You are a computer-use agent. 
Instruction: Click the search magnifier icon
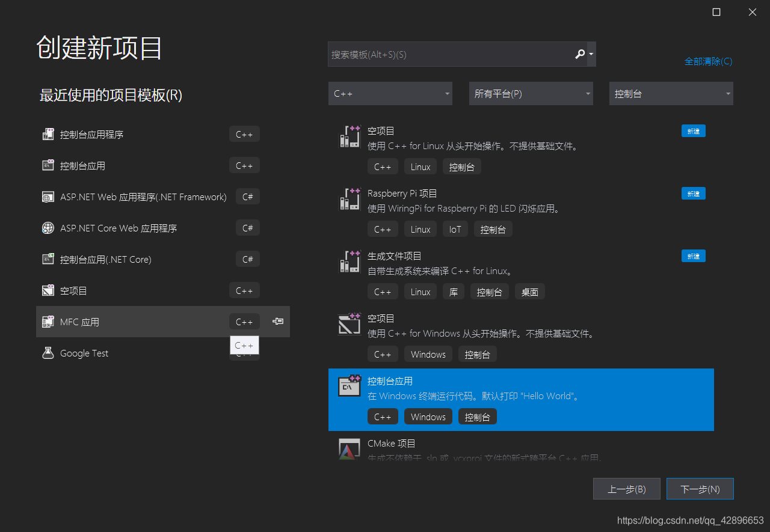click(x=579, y=54)
